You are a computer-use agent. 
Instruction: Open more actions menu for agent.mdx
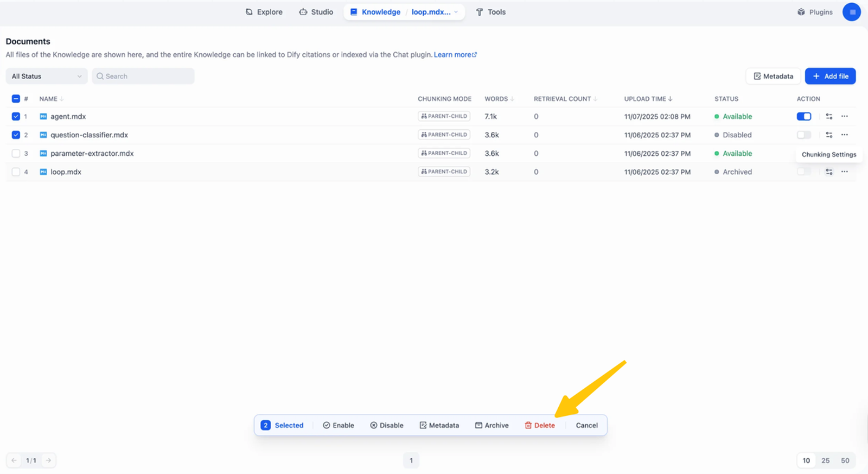tap(845, 116)
